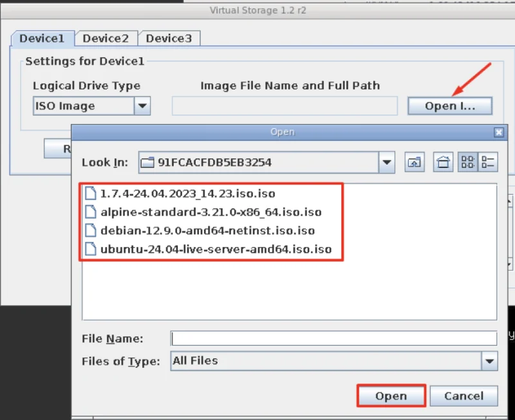
Task: Click the Image File Name path field
Action: 285,106
